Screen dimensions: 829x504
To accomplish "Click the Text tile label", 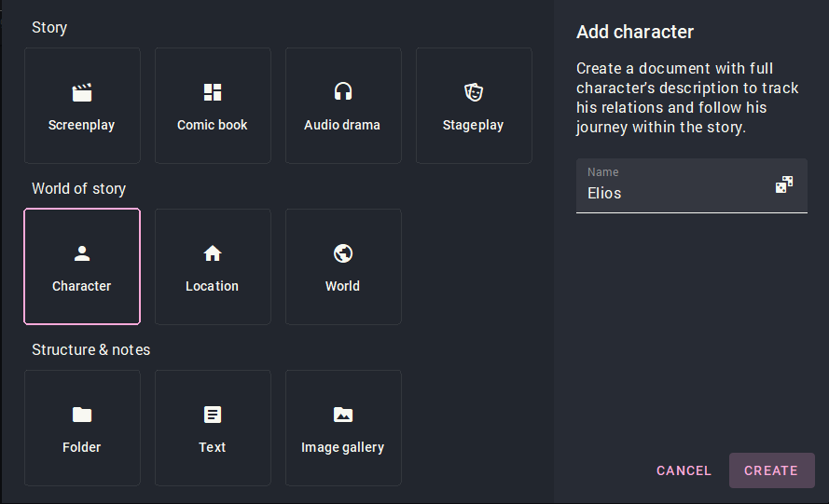I will coord(212,447).
